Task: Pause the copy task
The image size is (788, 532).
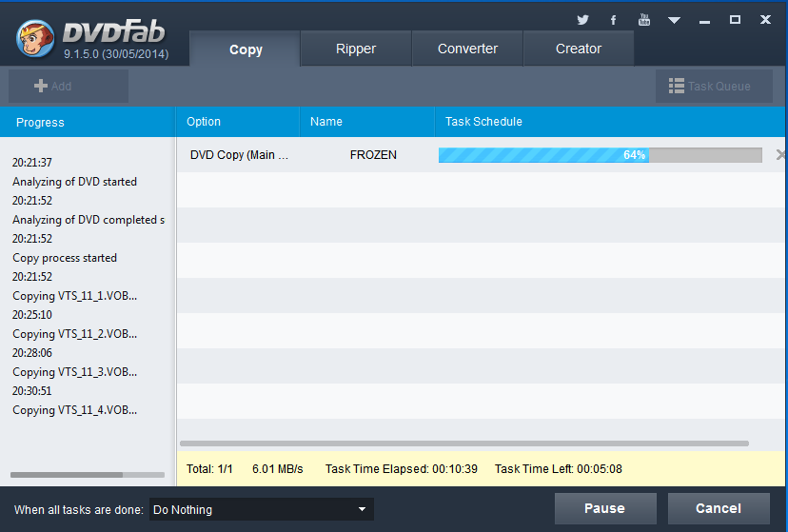Action: (605, 508)
